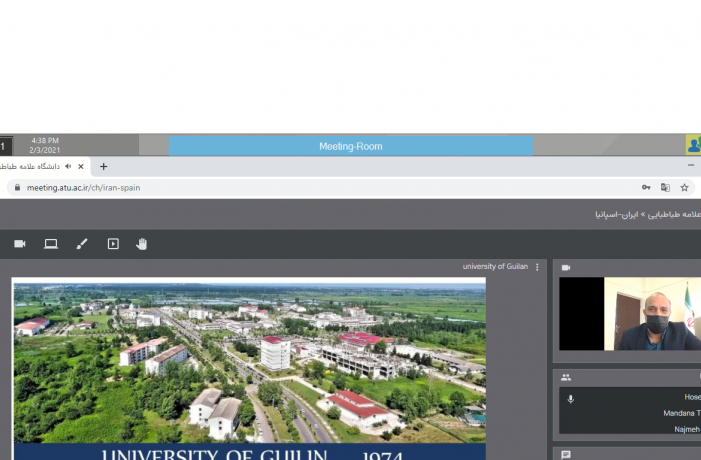
Task: Open the chat panel icon
Action: 566,455
